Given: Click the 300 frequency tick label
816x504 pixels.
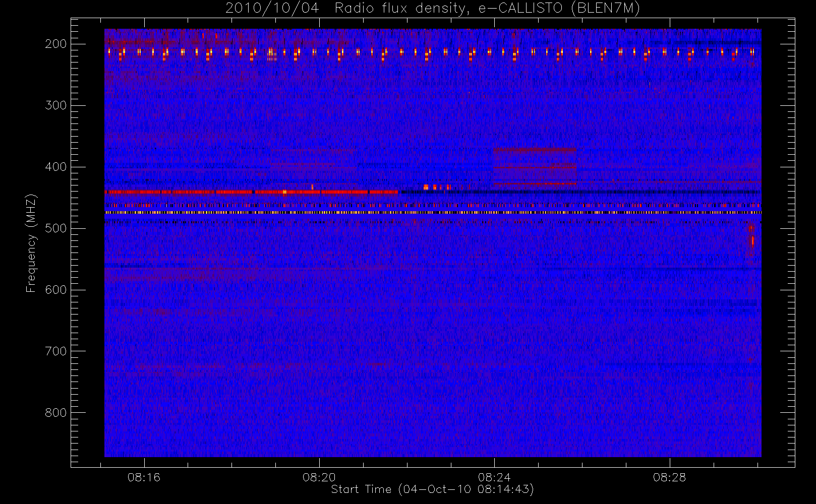Looking at the screenshot, I should (55, 105).
